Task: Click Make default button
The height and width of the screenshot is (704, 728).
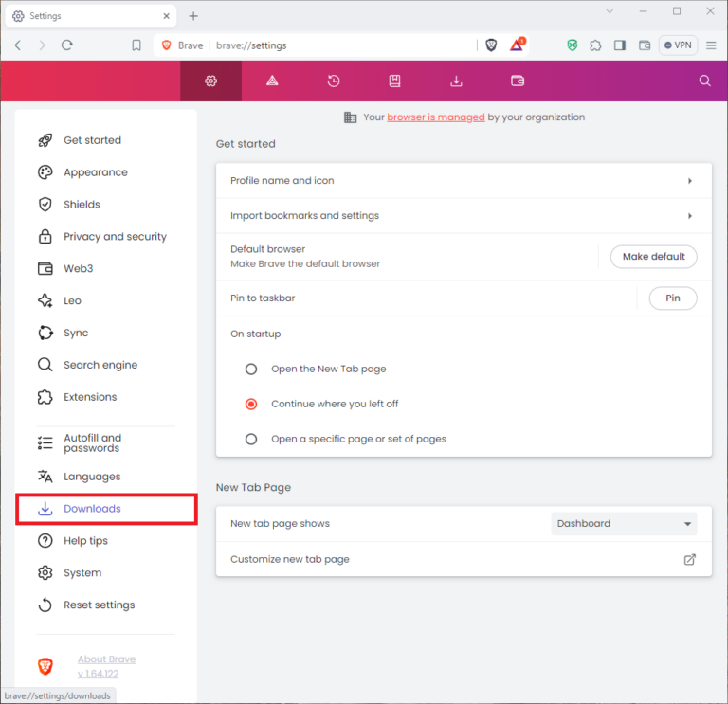Action: point(653,257)
